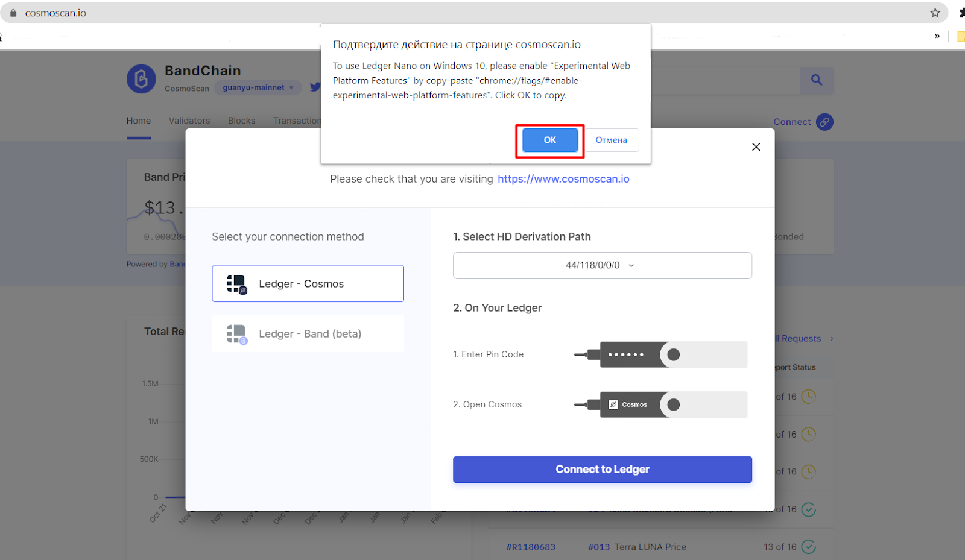Click the Connect link in the page header
The width and height of the screenshot is (965, 560).
[792, 122]
